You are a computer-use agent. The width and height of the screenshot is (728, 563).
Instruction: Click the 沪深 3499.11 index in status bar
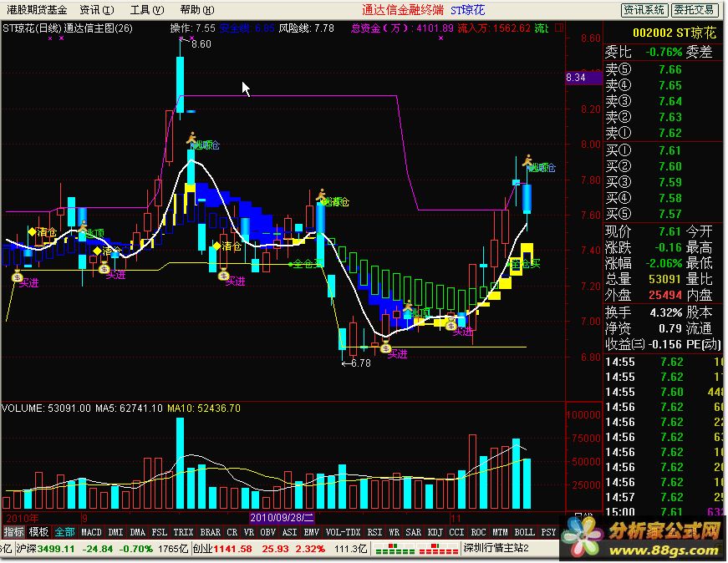click(45, 549)
